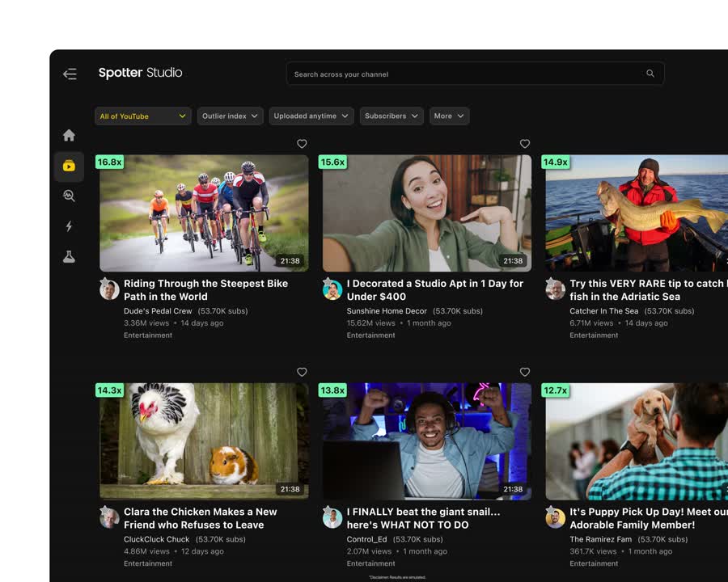
Task: Open title Try this VERY RARE tip
Action: [x=649, y=290]
